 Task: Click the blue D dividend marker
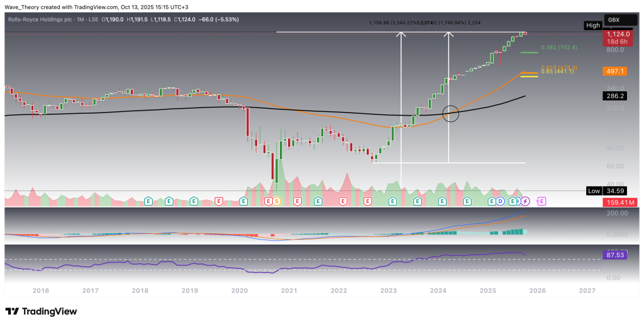(x=500, y=201)
